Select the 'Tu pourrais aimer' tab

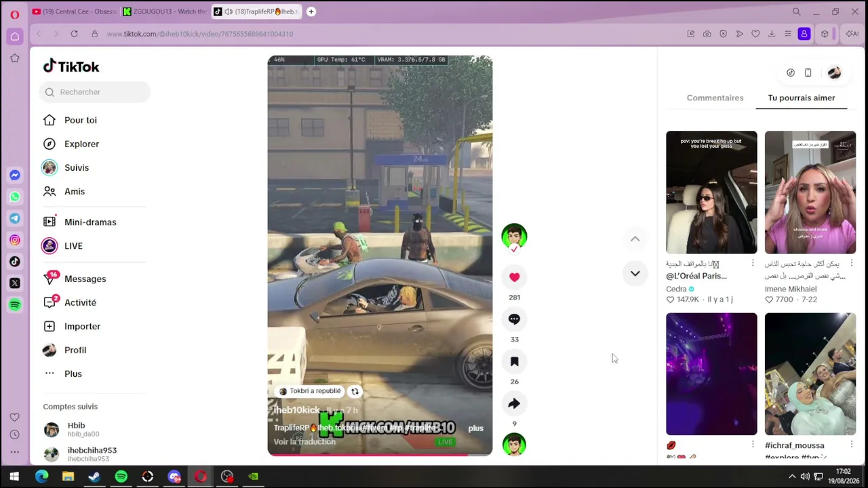point(801,98)
